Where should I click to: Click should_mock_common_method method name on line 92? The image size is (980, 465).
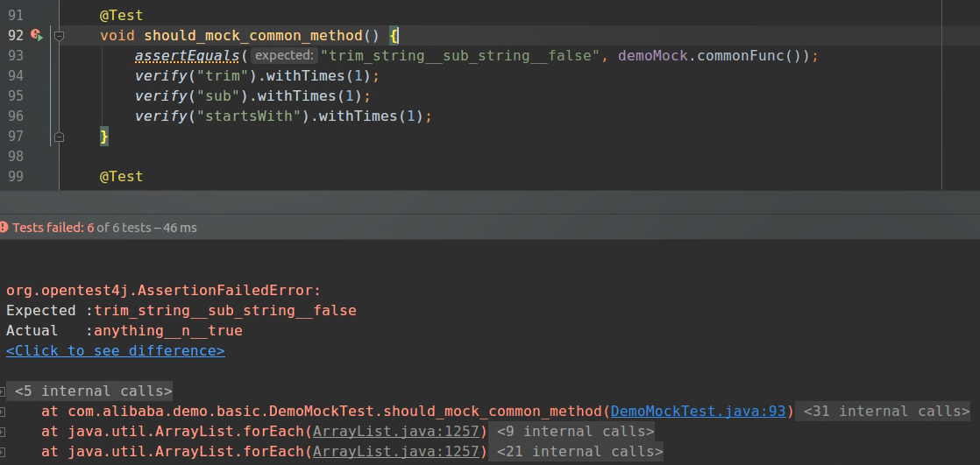click(x=253, y=36)
